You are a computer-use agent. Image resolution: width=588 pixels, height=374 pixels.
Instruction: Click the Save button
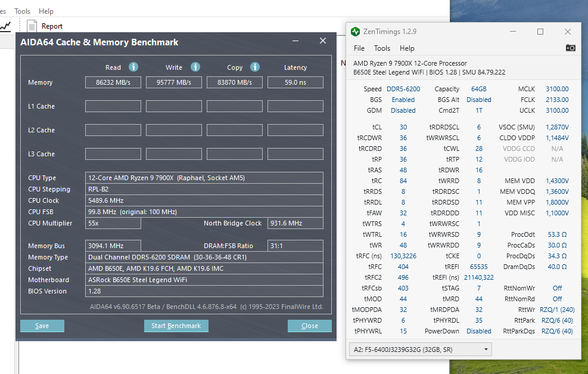coord(42,326)
